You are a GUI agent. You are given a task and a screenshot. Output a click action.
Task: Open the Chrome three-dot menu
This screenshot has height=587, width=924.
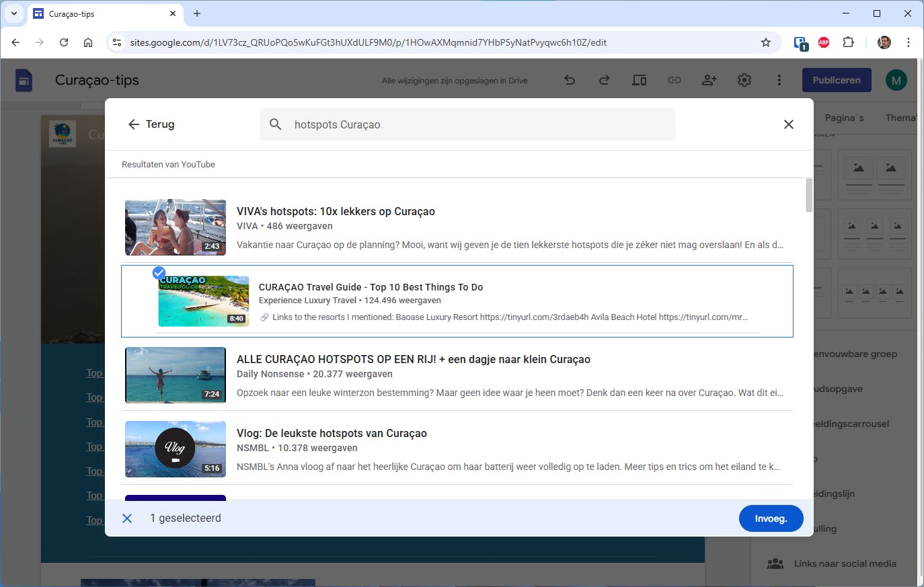[x=908, y=42]
